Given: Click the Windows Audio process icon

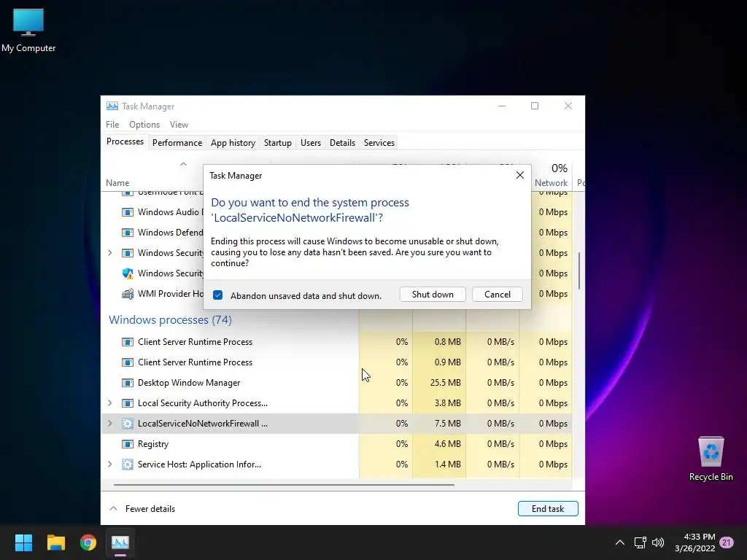Looking at the screenshot, I should pyautogui.click(x=127, y=212).
